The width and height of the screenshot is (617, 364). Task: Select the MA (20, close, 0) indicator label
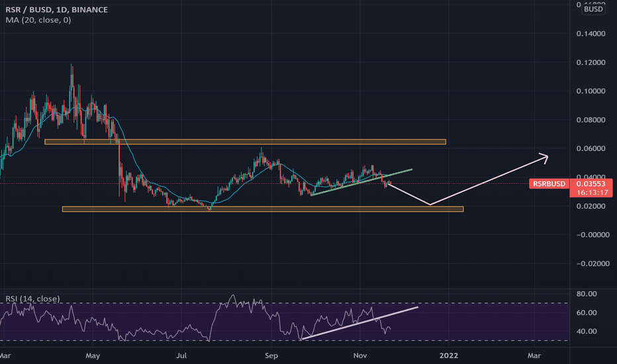coord(38,20)
